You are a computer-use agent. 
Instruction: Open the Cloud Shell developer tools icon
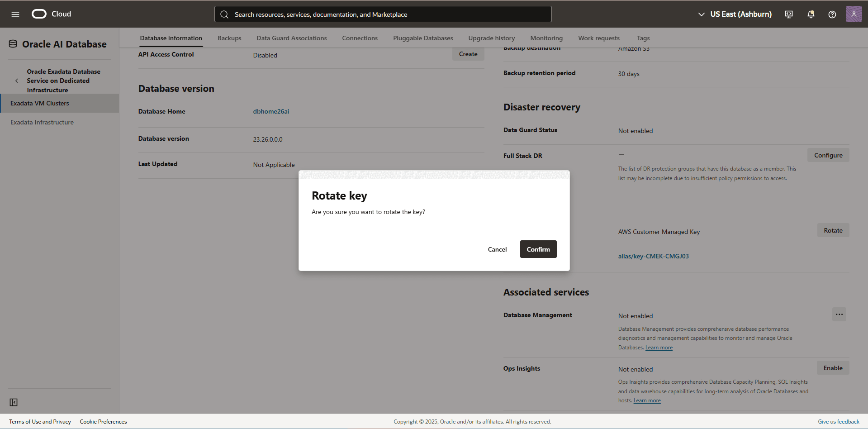[x=788, y=14]
